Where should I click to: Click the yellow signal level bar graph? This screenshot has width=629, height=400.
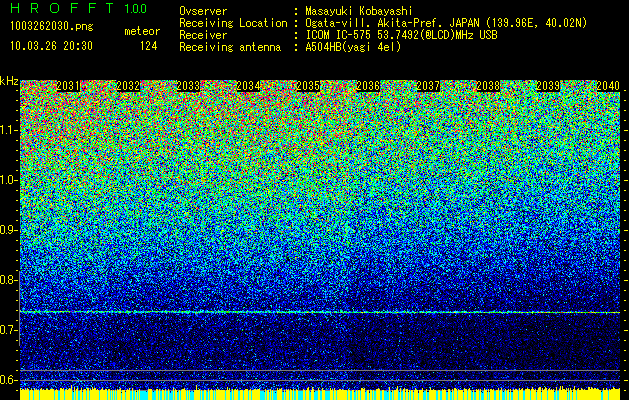(x=320, y=394)
